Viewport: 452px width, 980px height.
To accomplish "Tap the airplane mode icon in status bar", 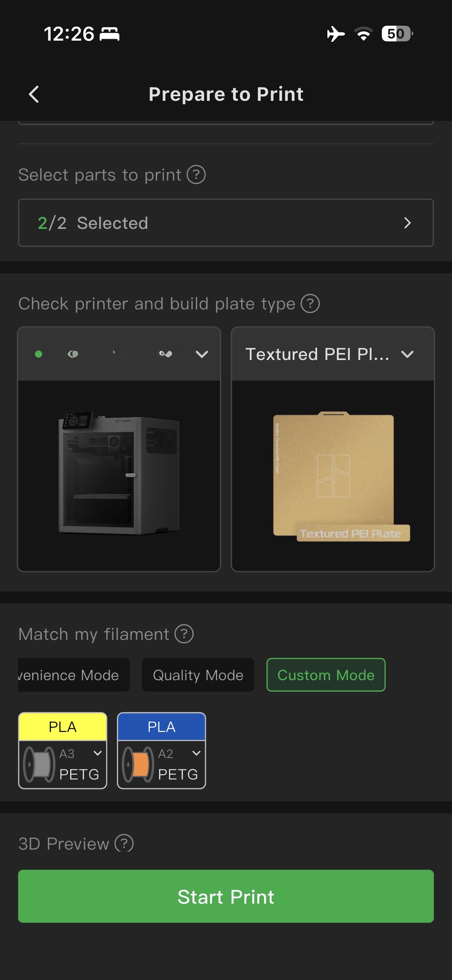I will [x=336, y=34].
